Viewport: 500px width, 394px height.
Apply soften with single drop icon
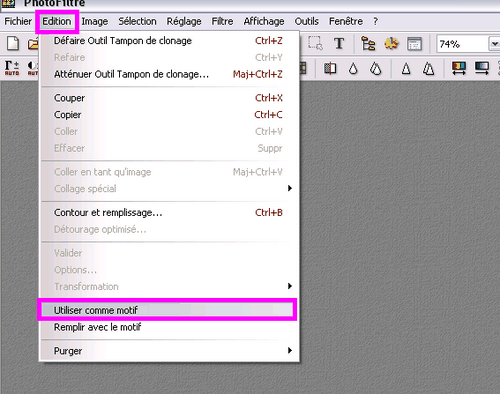[353, 69]
